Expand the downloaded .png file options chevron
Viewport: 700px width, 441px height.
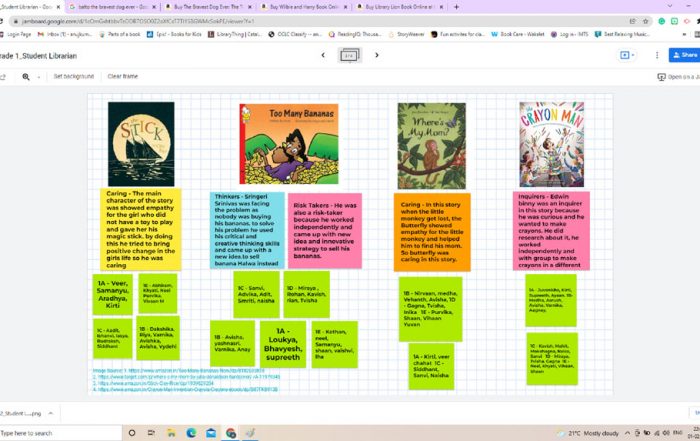51,413
